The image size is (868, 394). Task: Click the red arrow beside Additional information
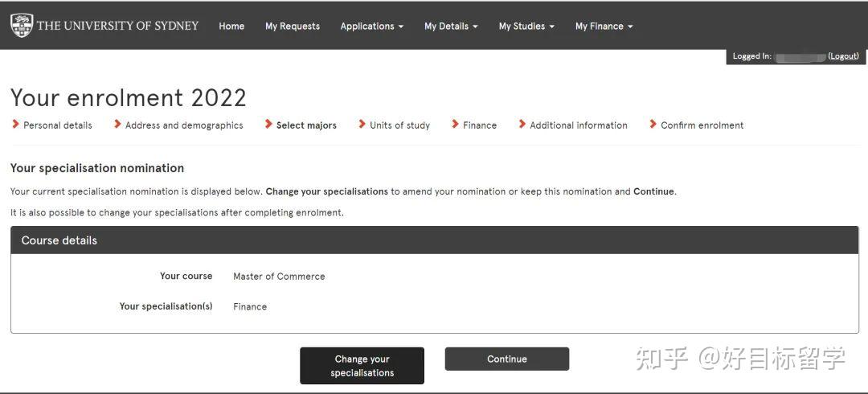tap(522, 124)
